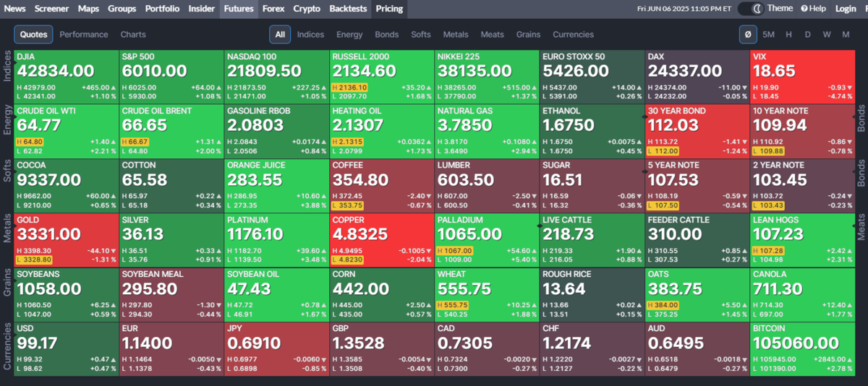Toggle the dark Theme switch

751,9
